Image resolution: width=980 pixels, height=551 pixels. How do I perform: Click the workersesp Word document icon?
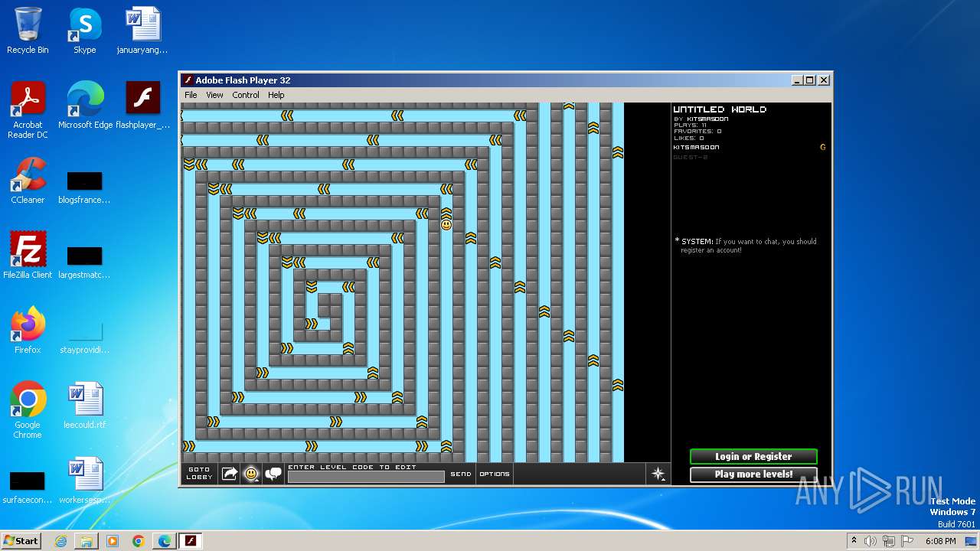point(84,481)
